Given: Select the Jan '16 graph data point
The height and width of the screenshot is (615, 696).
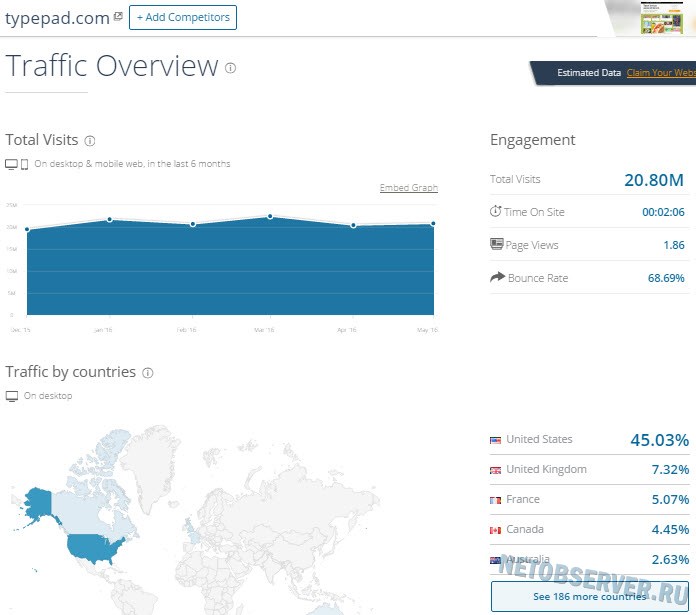Looking at the screenshot, I should [x=110, y=220].
